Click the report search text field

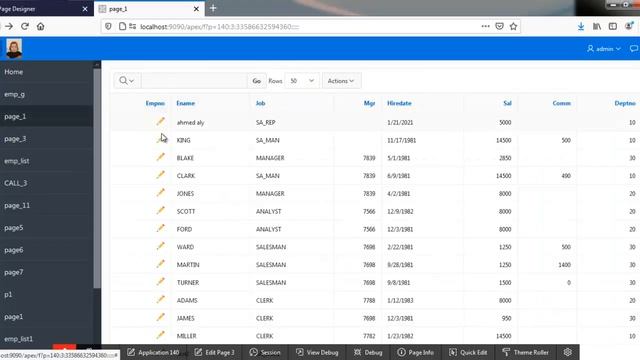click(x=194, y=81)
